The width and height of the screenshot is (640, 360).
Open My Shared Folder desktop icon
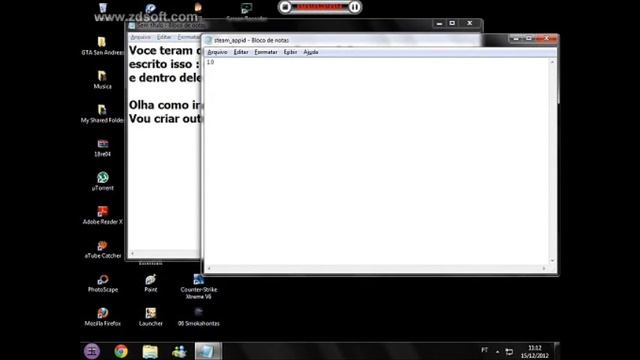[x=102, y=113]
